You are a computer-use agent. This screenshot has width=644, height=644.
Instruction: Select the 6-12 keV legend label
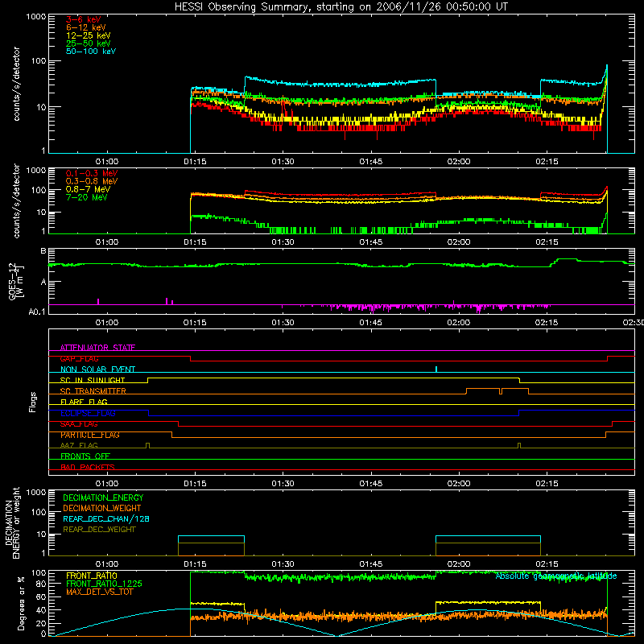click(x=85, y=27)
